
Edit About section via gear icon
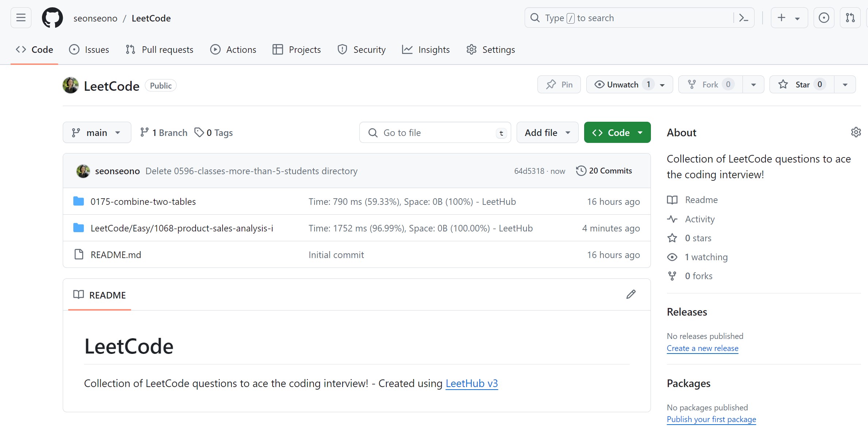(856, 132)
